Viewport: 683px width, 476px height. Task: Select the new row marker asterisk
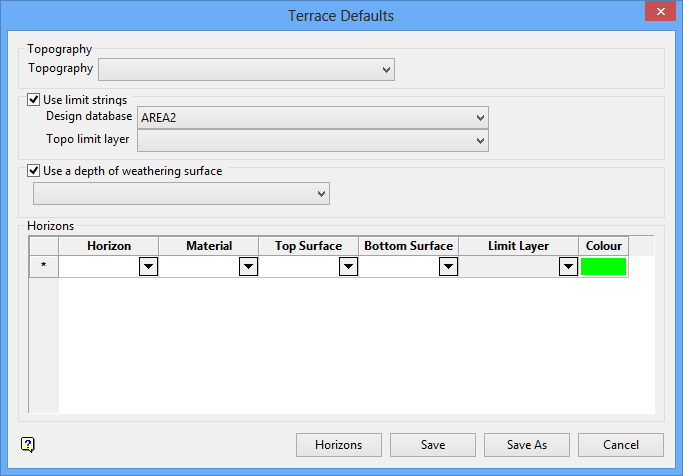pos(43,267)
